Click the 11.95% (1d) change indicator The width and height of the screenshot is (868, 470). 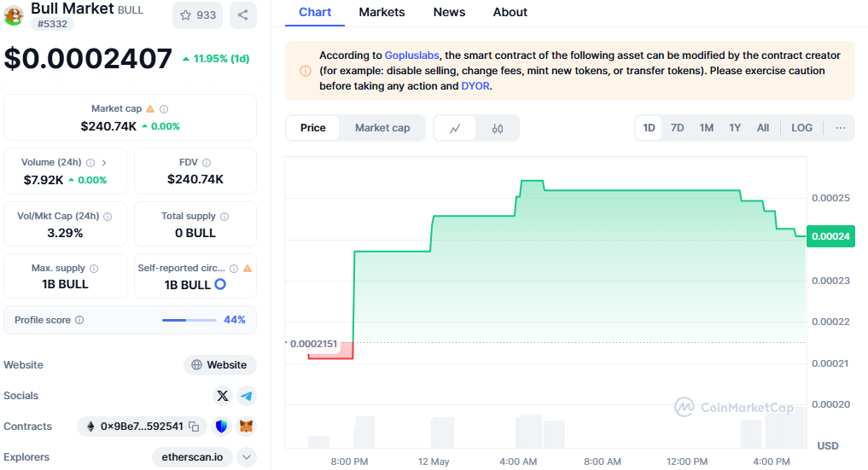(x=217, y=59)
